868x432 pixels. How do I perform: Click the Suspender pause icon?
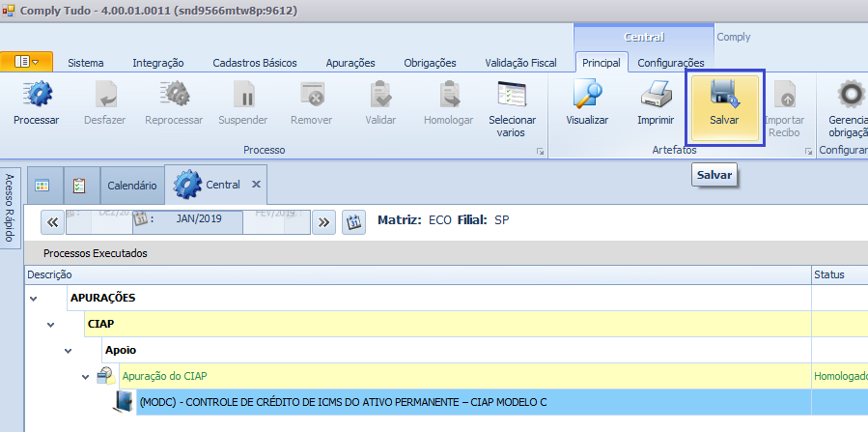(243, 94)
